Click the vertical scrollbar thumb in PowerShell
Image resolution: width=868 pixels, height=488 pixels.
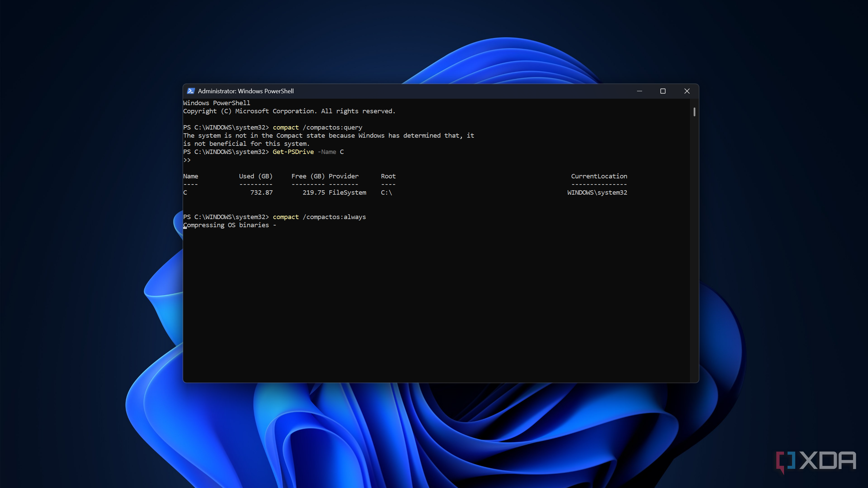click(x=694, y=112)
